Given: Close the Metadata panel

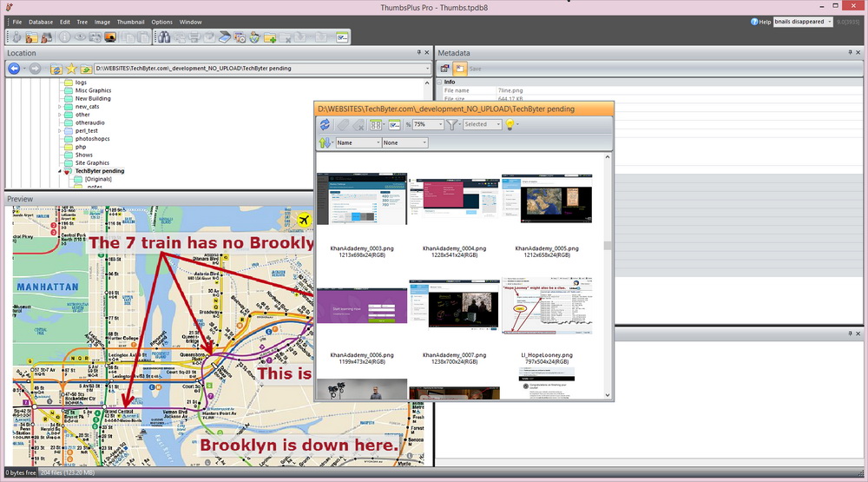Looking at the screenshot, I should tap(858, 53).
